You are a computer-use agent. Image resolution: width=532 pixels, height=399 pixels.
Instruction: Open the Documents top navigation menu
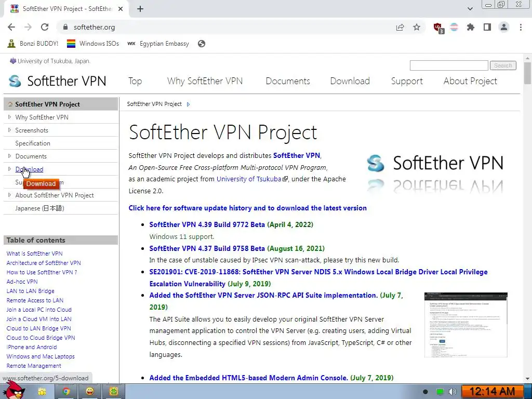pyautogui.click(x=288, y=81)
